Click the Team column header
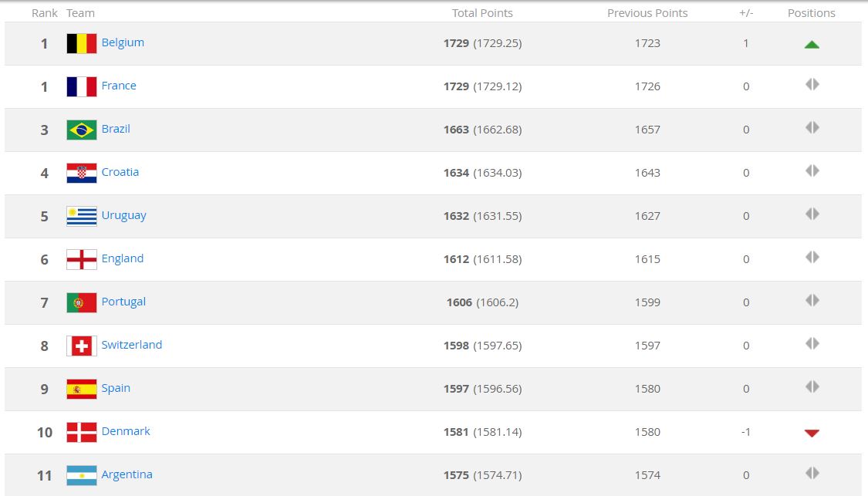 pyautogui.click(x=81, y=13)
